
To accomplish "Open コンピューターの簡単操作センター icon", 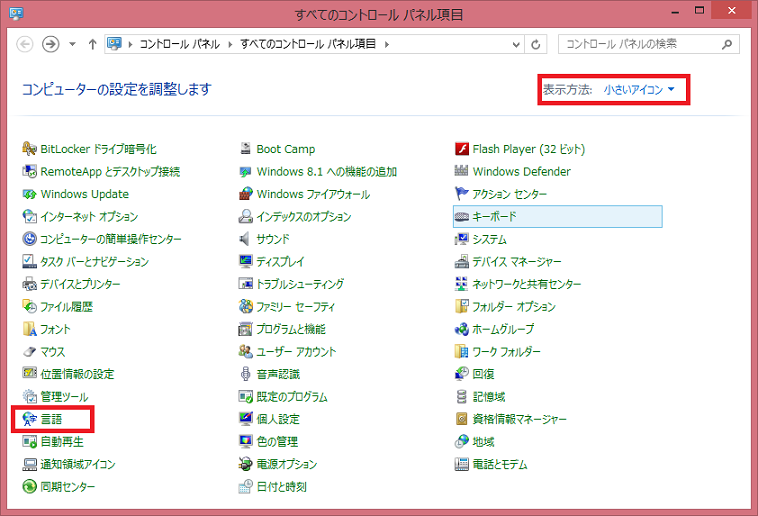I will point(29,238).
